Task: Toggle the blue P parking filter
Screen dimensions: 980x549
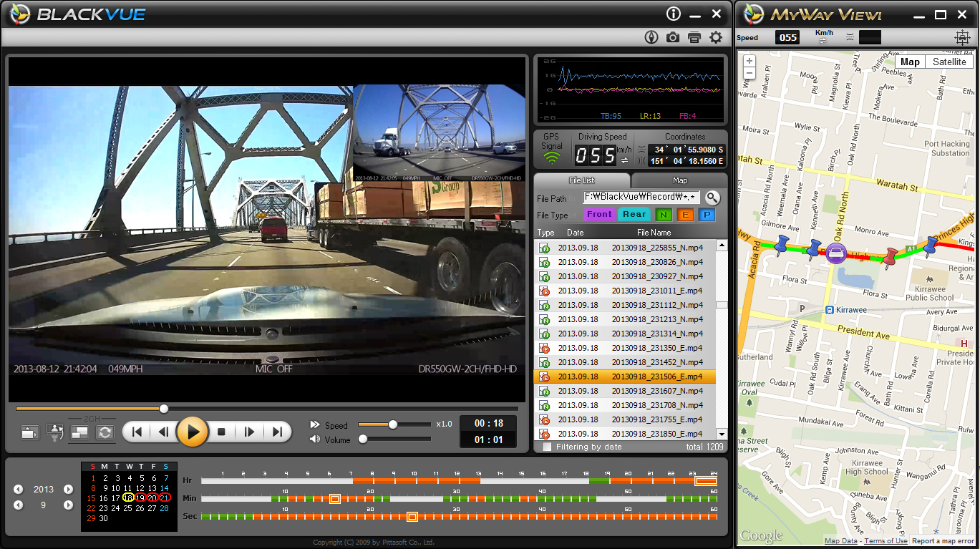Action: [707, 215]
